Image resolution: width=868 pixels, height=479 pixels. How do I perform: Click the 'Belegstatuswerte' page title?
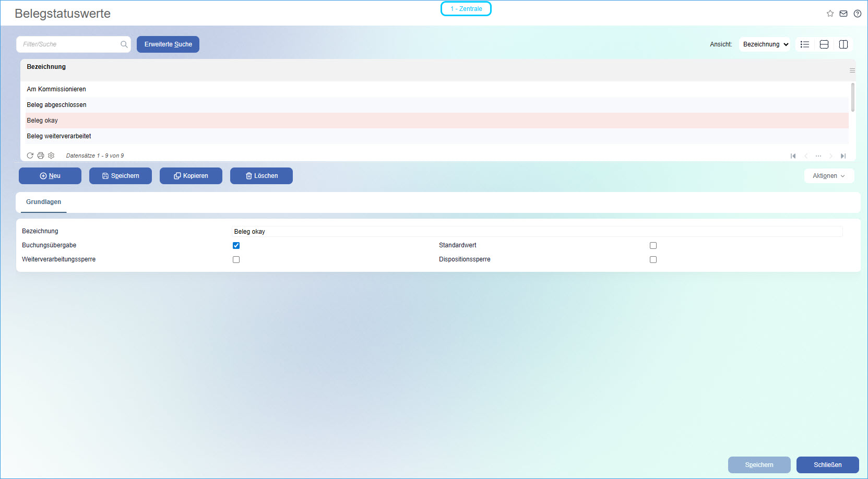[63, 14]
